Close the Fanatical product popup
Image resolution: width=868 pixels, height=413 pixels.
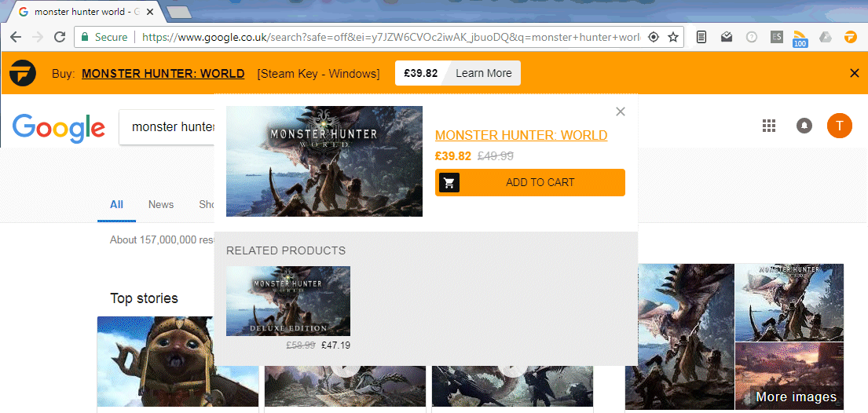tap(621, 111)
